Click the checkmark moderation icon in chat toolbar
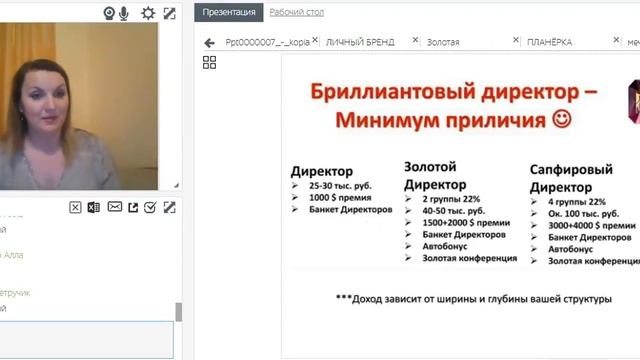 pyautogui.click(x=150, y=207)
